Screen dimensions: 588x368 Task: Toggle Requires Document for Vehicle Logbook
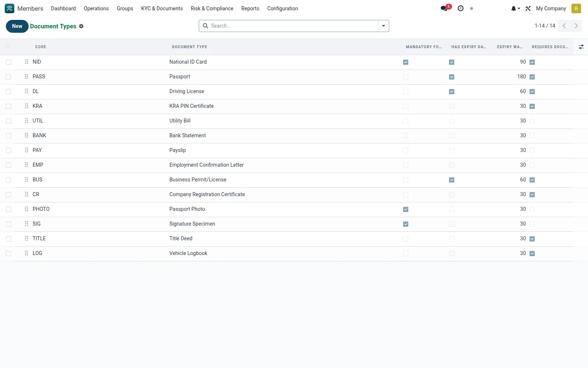pyautogui.click(x=532, y=254)
